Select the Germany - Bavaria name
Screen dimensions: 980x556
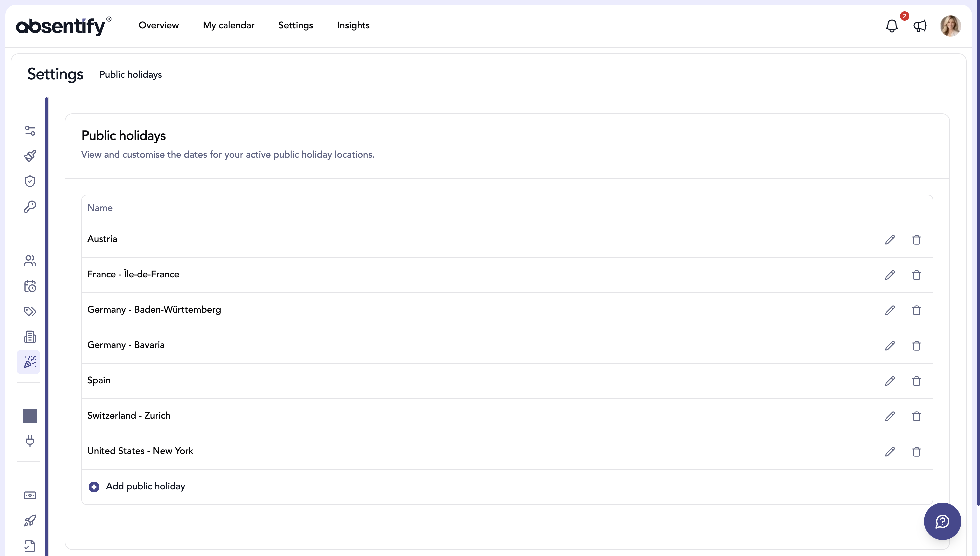pyautogui.click(x=126, y=345)
